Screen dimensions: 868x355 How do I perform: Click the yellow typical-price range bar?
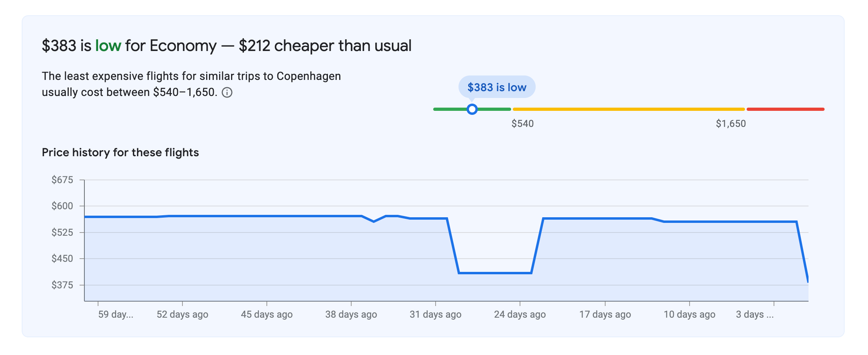[628, 109]
